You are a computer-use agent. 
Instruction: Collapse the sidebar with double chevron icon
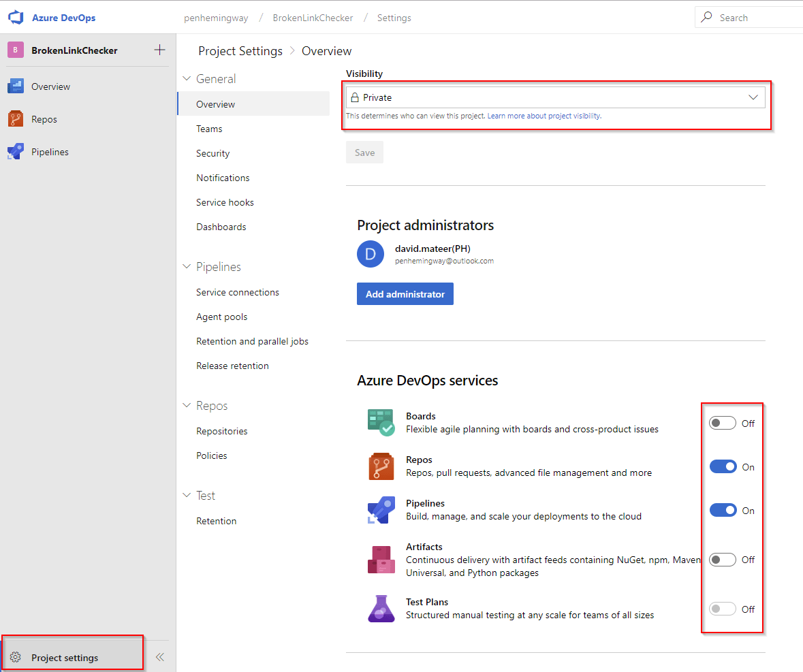click(x=160, y=657)
